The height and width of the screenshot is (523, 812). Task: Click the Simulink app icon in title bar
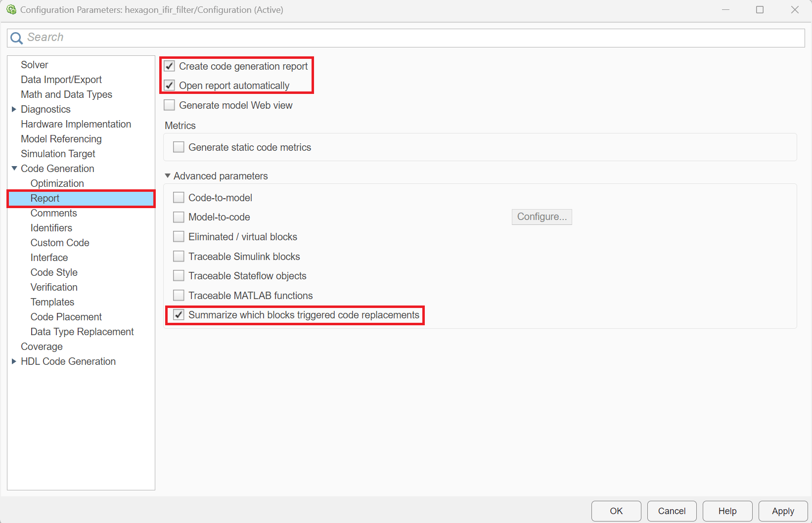click(x=11, y=10)
